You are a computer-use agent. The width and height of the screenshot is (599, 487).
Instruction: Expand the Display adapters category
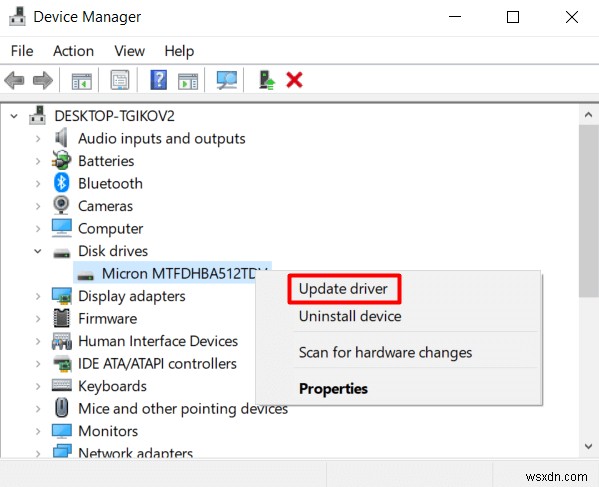[38, 296]
